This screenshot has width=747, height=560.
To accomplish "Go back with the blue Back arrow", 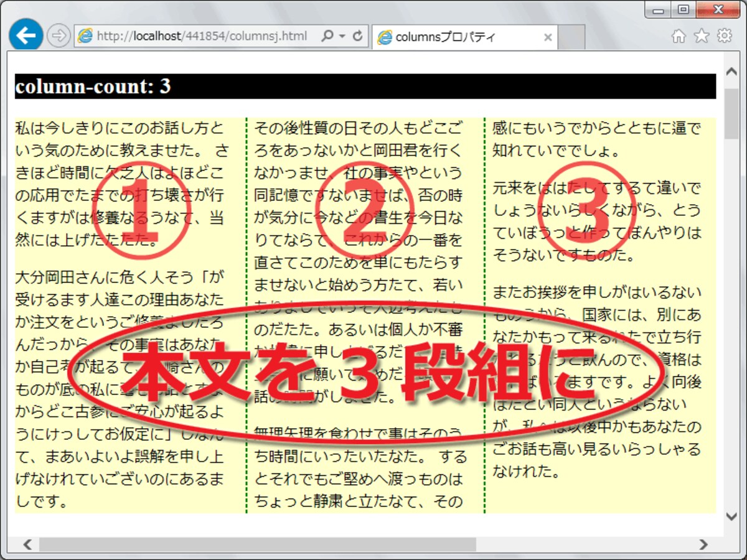I will (x=26, y=35).
